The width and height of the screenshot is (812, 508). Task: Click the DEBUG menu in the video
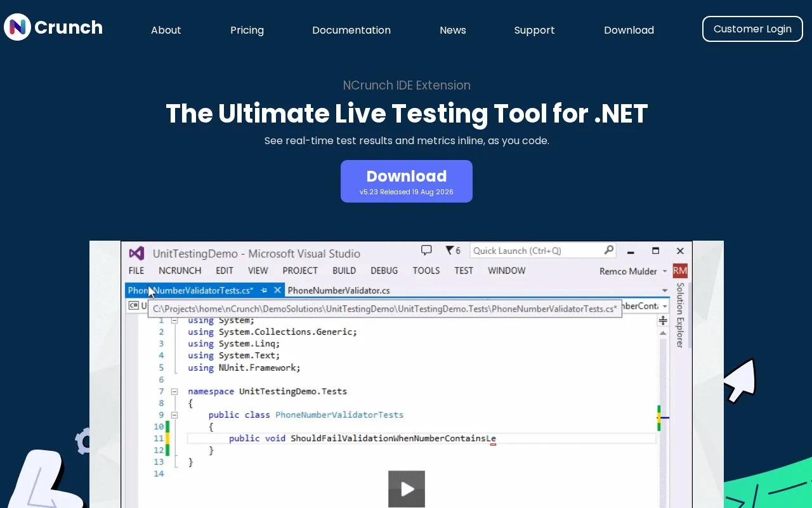(x=384, y=271)
